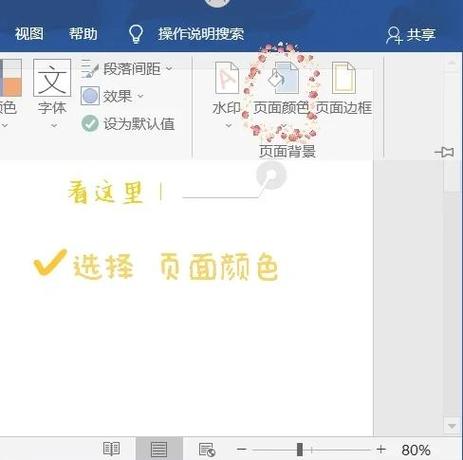Click the 页面背景 group label
Screen dimensions: 463x460
click(x=287, y=151)
